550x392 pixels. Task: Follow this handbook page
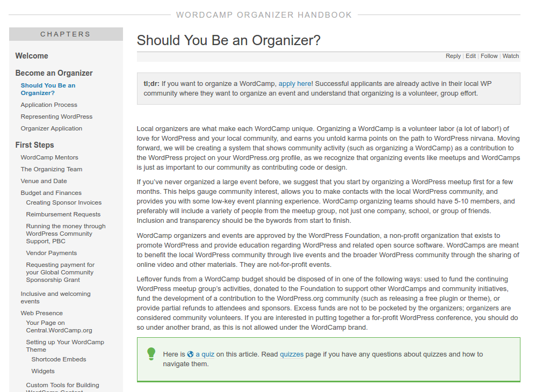click(489, 56)
